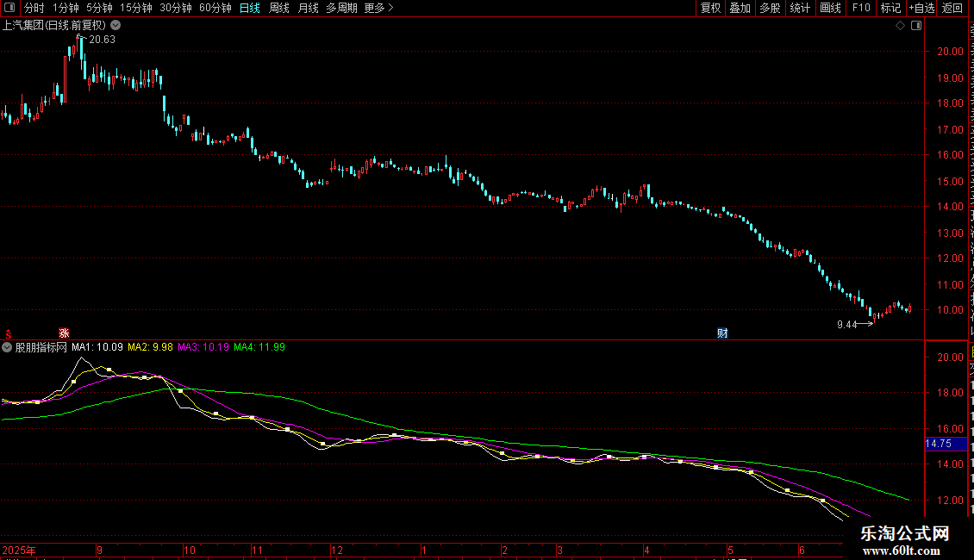Image resolution: width=974 pixels, height=560 pixels.
Task: Click month 6 on the time axis
Action: (x=802, y=551)
